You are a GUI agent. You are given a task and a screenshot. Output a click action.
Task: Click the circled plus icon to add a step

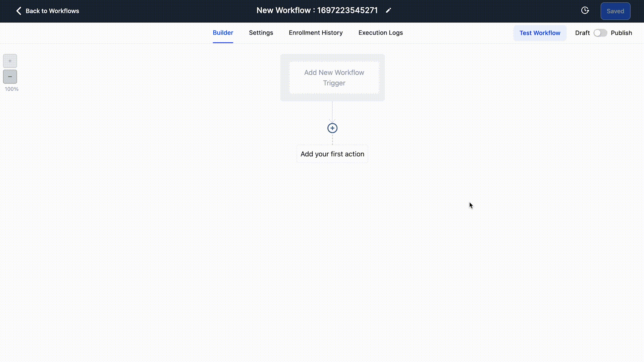pos(332,128)
